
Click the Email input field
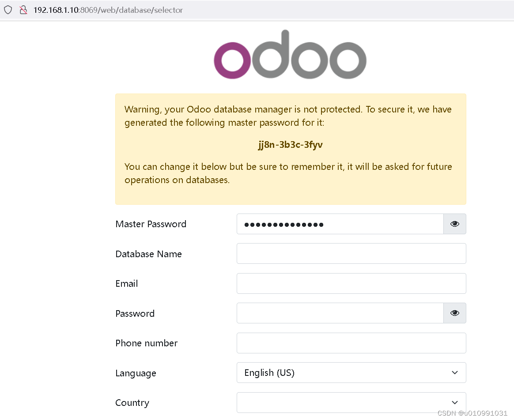pyautogui.click(x=351, y=283)
